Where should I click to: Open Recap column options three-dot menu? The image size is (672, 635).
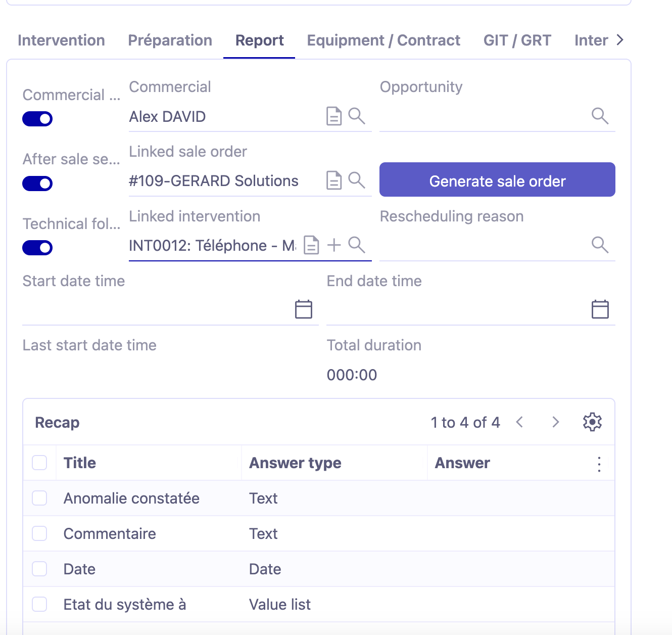tap(599, 464)
